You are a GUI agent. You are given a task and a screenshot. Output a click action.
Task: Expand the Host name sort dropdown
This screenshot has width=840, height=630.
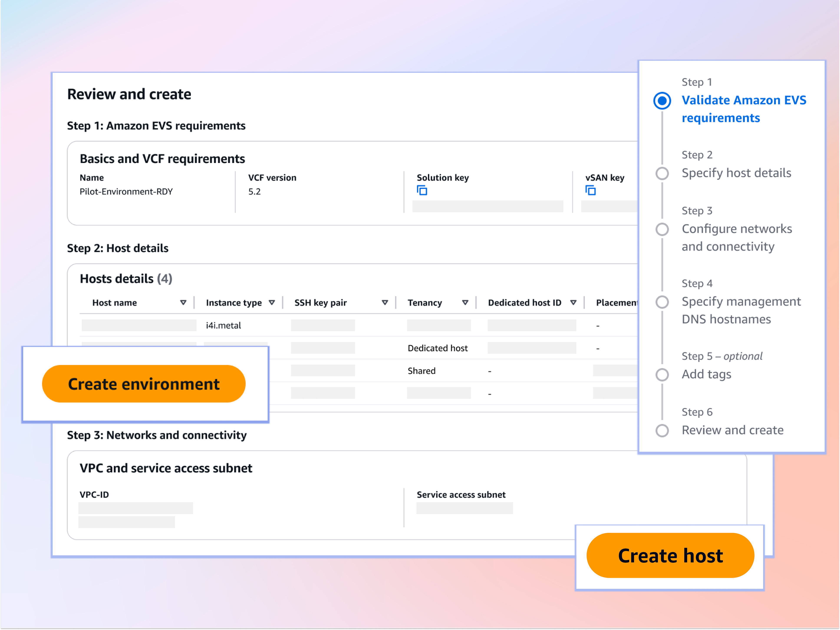pos(183,303)
